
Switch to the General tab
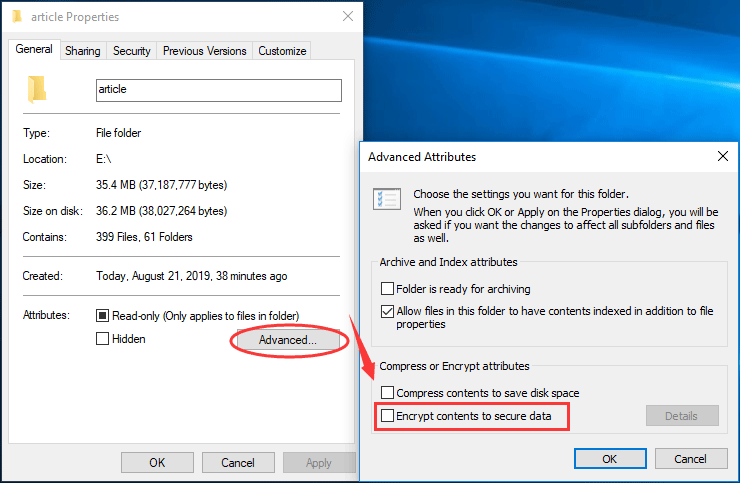[34, 49]
